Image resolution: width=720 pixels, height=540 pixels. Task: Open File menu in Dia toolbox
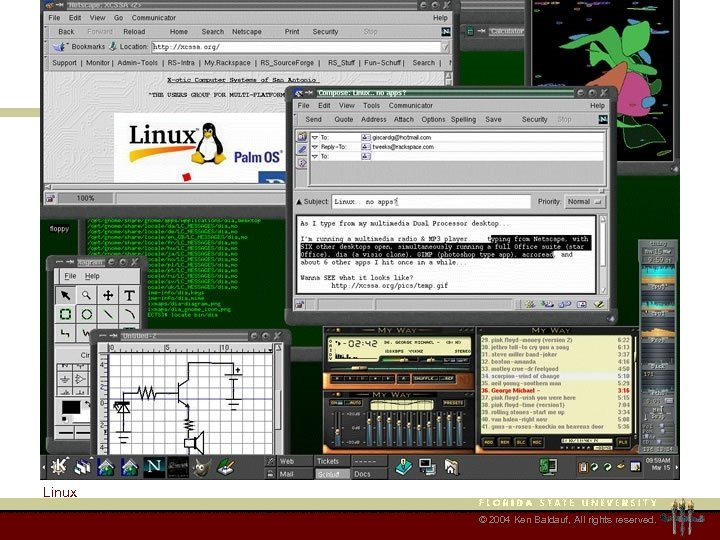point(70,276)
